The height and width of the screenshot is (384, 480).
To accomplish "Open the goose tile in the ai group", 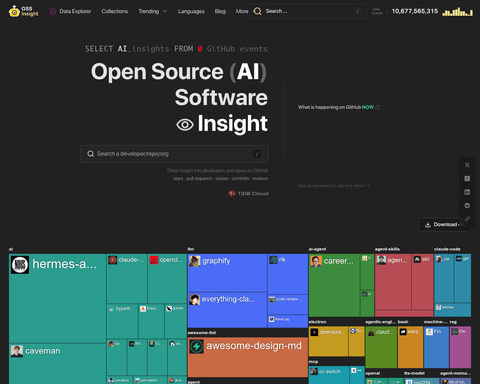I will coord(175,321).
